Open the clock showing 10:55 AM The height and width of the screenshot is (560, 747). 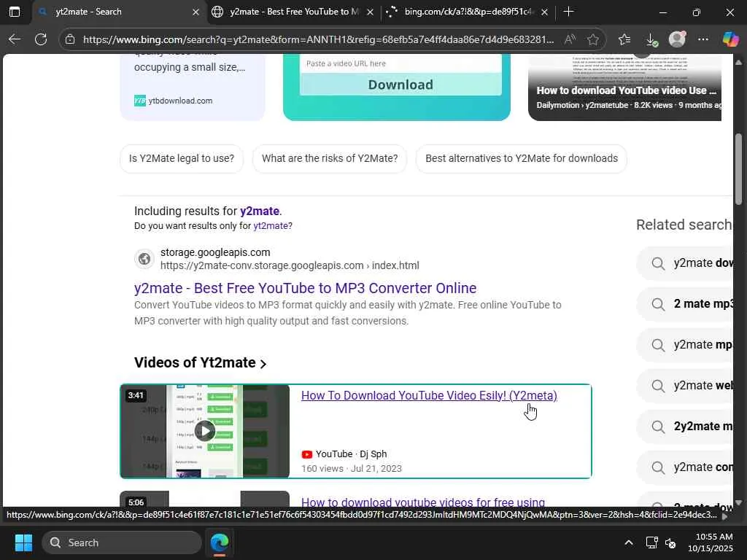711,542
